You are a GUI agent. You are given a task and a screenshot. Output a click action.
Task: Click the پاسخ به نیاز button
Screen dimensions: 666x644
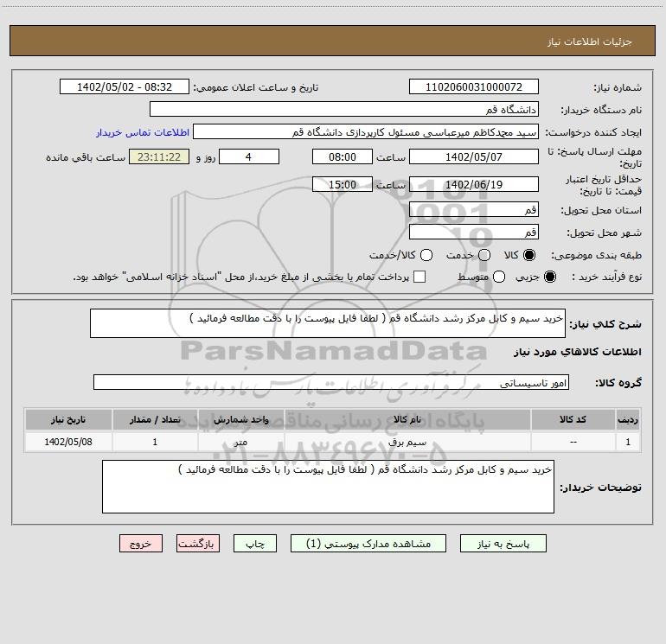point(503,544)
